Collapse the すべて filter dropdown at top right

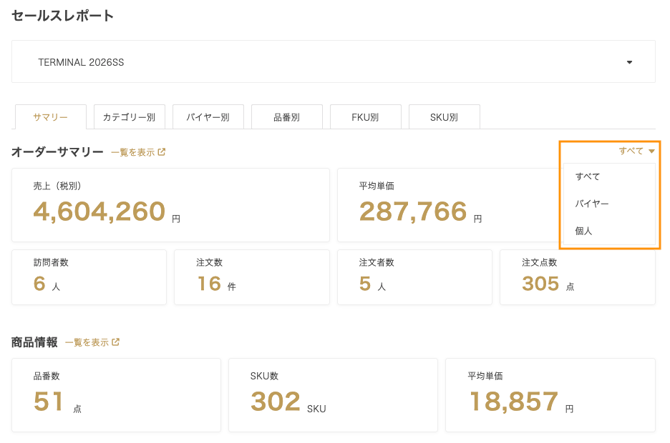(636, 151)
